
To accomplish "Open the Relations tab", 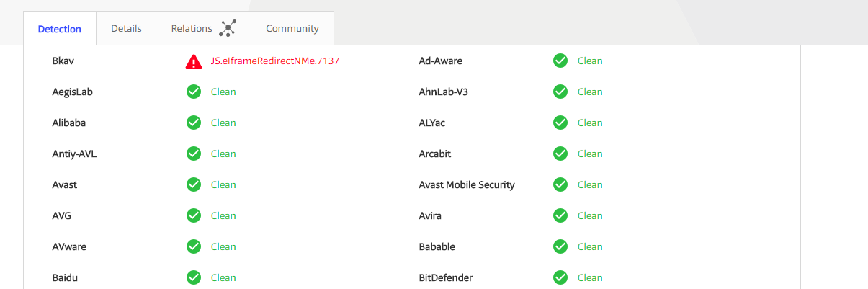I will coord(192,29).
